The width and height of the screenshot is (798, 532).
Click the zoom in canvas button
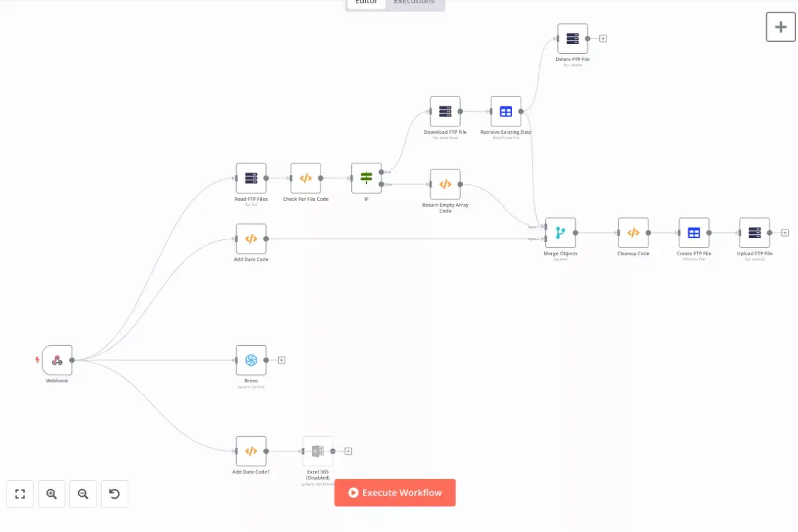coord(52,494)
